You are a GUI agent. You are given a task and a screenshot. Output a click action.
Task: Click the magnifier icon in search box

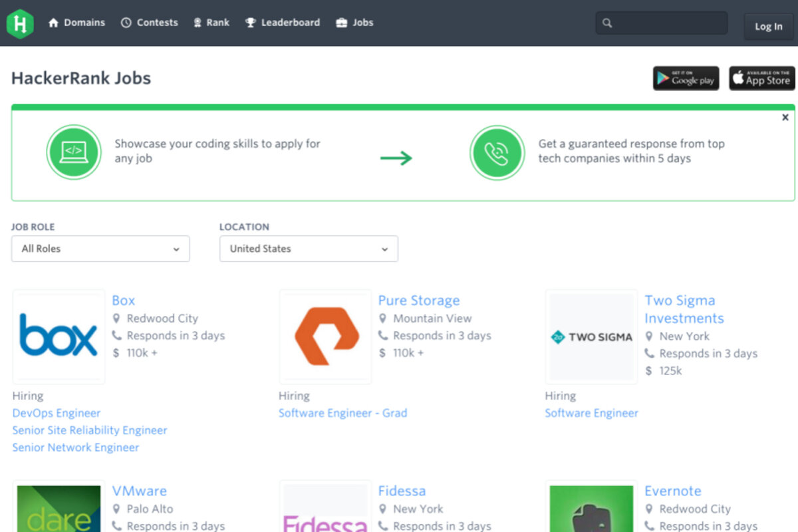tap(607, 23)
